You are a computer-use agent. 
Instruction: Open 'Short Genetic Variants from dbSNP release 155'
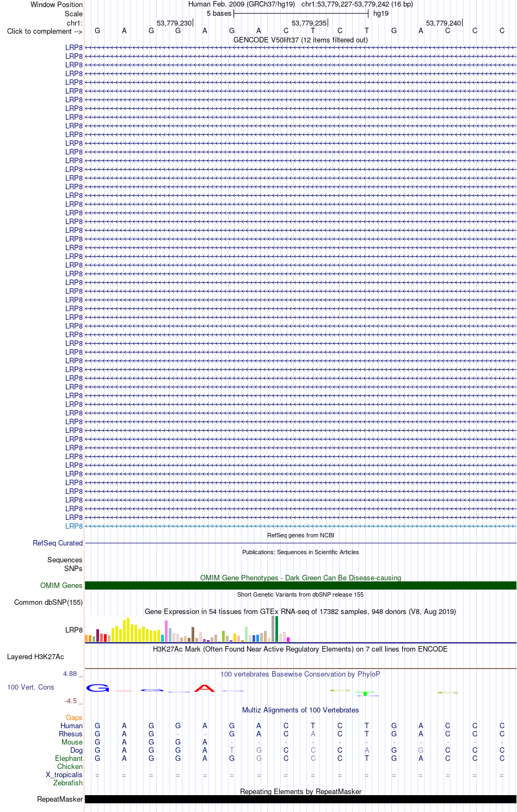(300, 594)
